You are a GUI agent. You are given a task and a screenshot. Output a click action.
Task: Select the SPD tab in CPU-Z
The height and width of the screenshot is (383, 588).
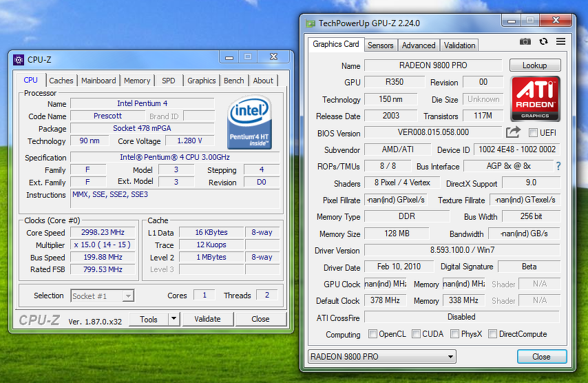point(169,81)
